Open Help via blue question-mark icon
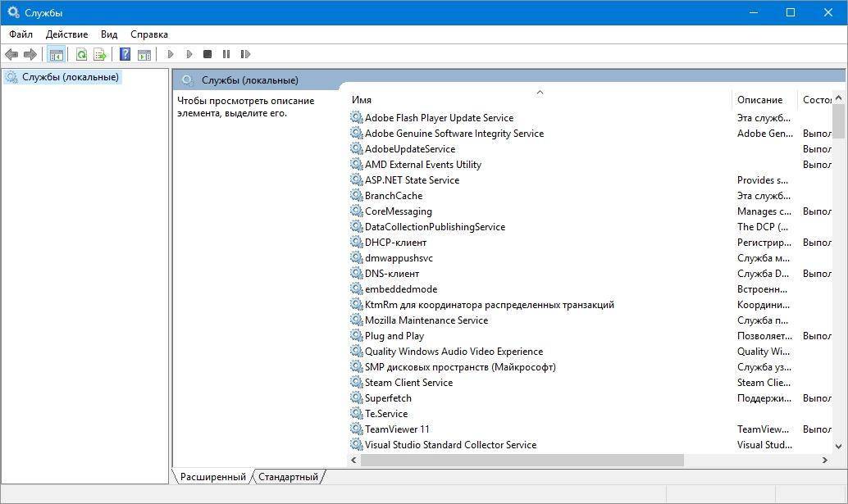Screen dimensions: 848x504 click(x=125, y=54)
